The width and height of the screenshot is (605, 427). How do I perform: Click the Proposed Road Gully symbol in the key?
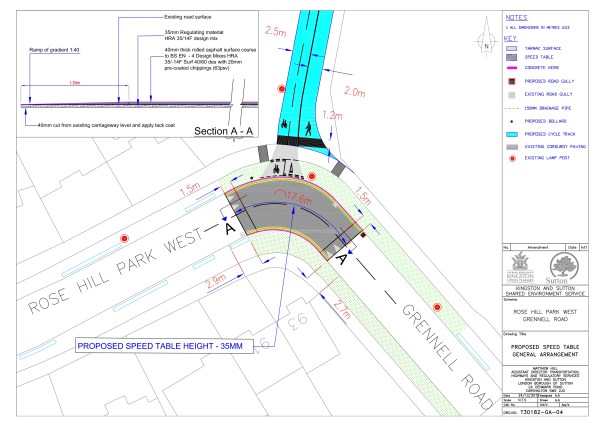point(512,81)
